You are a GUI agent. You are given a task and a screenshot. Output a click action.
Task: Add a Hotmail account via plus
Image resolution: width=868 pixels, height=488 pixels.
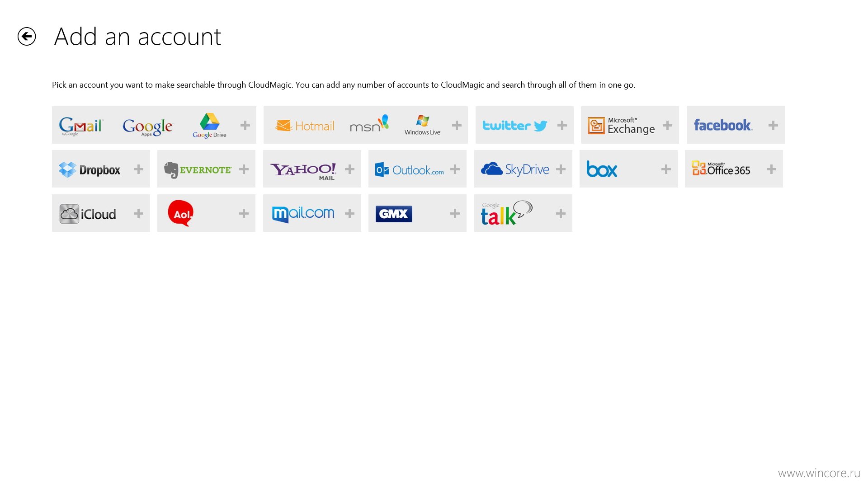click(457, 125)
